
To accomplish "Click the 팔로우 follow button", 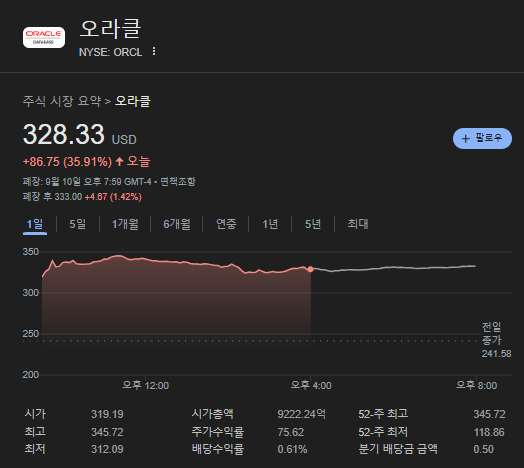I will 482,138.
